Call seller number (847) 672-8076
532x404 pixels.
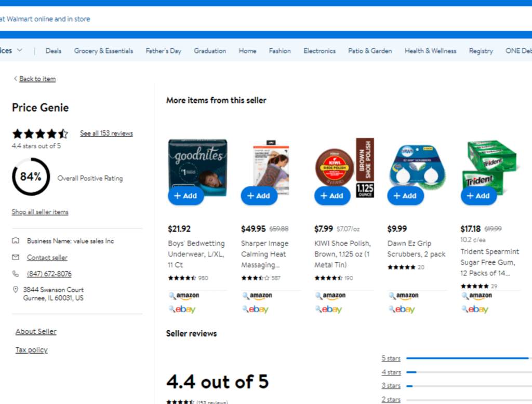coord(49,274)
